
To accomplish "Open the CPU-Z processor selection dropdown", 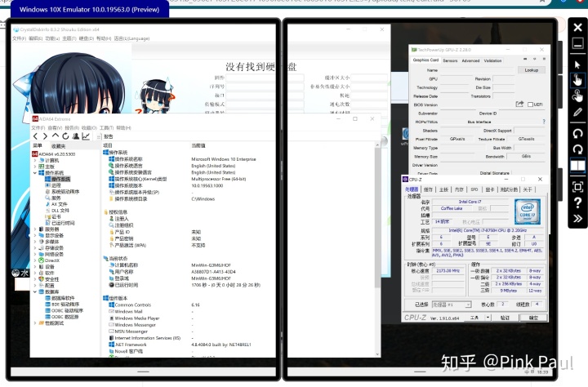I will [452, 305].
